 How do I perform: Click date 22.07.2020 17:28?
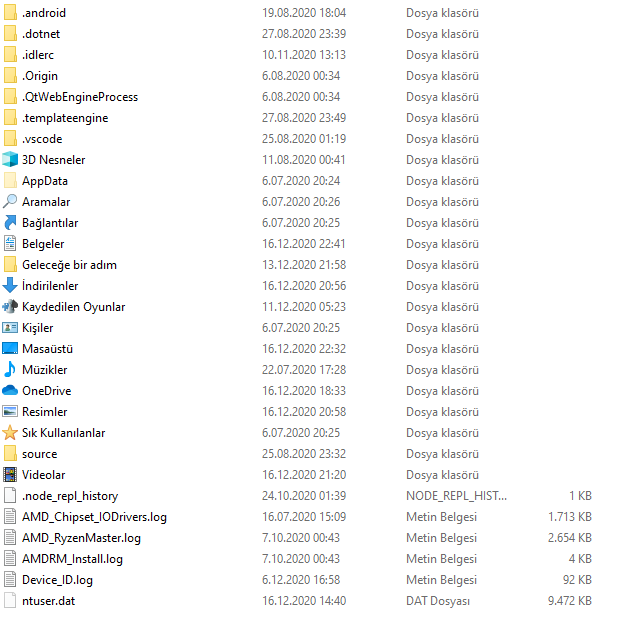304,370
